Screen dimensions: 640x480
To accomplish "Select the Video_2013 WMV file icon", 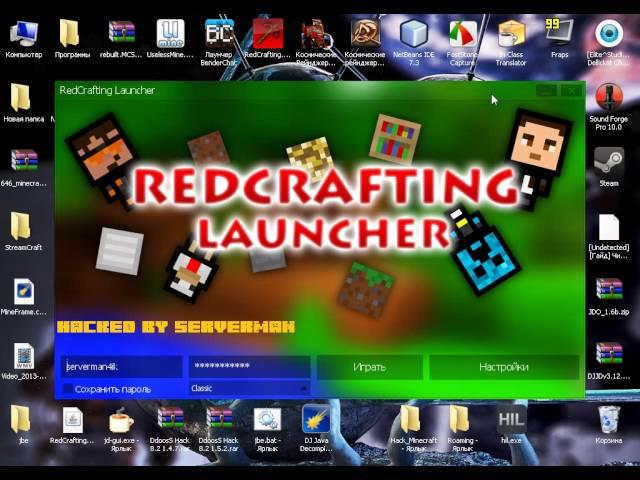I will click(23, 356).
